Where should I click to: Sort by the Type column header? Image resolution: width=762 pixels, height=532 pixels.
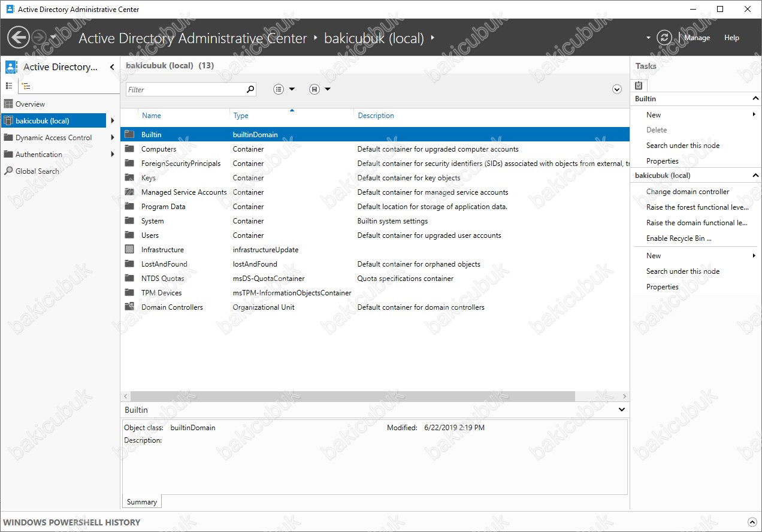pos(241,116)
